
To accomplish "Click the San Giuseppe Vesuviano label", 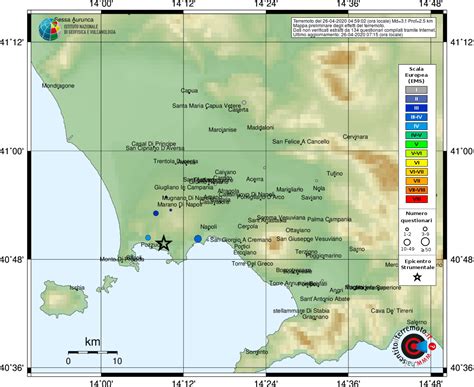I will pos(309,239).
